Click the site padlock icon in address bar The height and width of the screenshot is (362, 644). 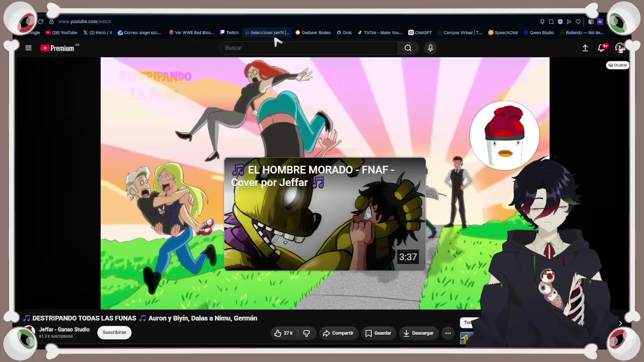point(51,22)
